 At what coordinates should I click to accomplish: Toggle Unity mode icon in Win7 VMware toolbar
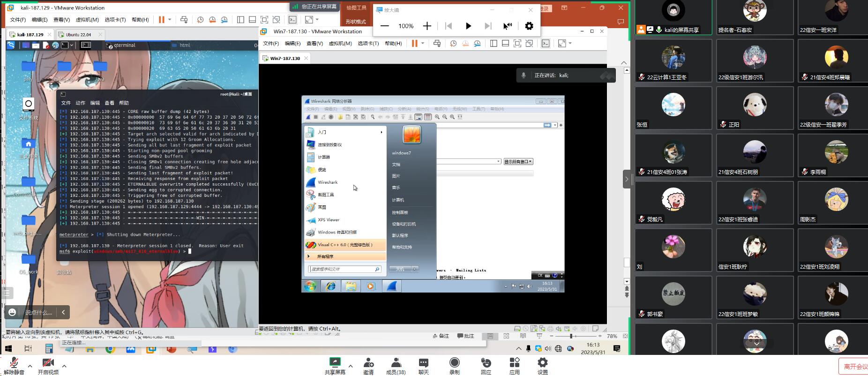529,43
